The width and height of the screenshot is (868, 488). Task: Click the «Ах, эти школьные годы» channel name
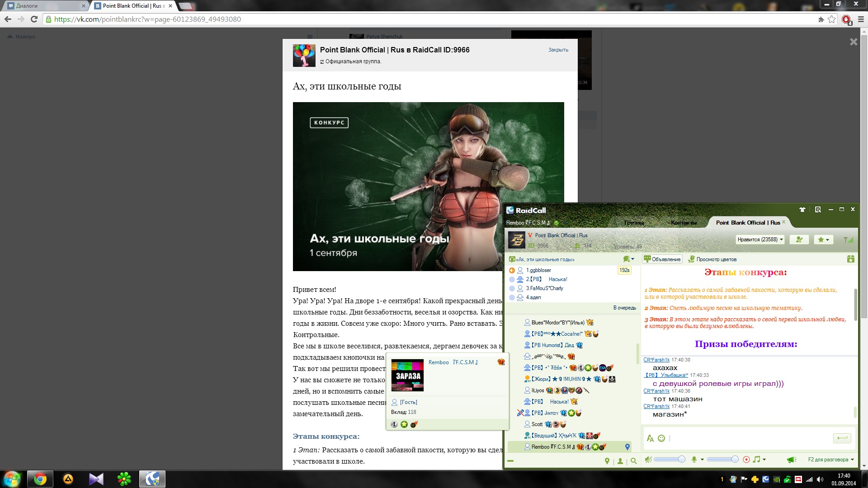point(545,259)
